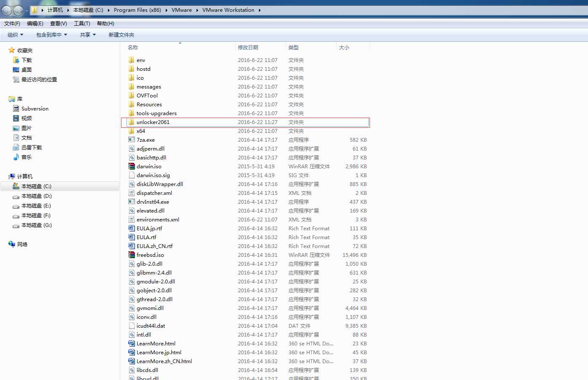
Task: Click 新建文件夹 button
Action: tap(121, 35)
